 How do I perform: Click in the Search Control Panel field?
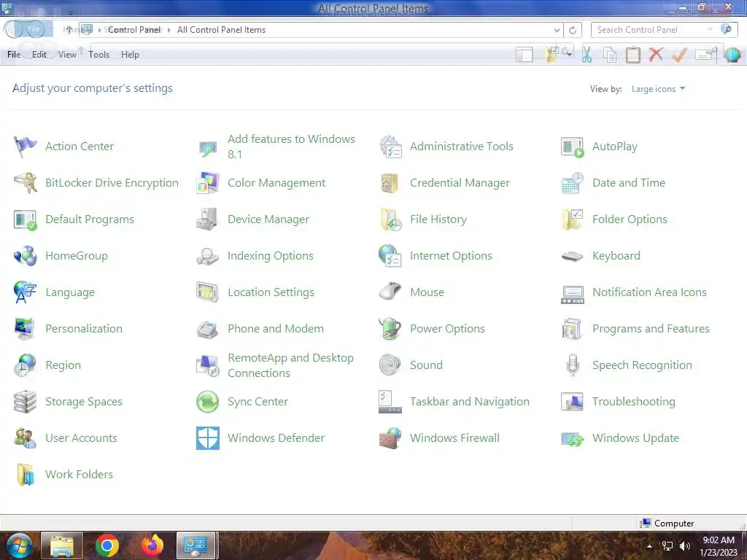(653, 30)
